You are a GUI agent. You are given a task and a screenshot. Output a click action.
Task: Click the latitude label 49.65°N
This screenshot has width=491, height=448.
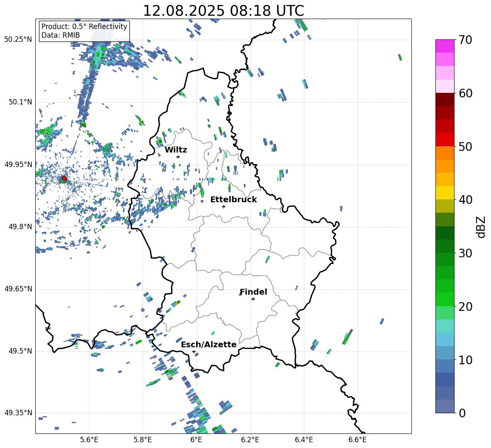coord(18,288)
